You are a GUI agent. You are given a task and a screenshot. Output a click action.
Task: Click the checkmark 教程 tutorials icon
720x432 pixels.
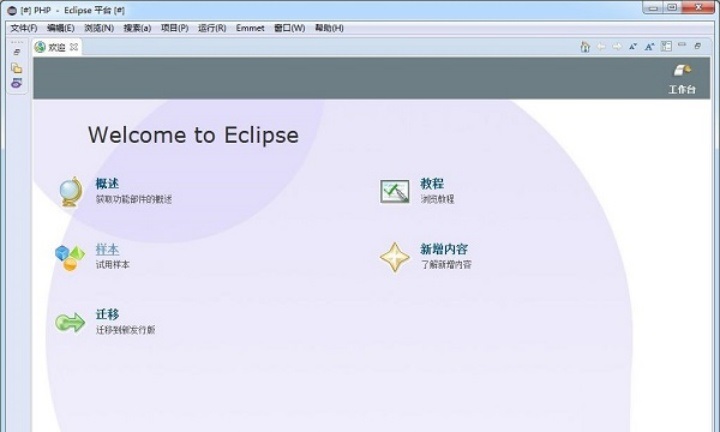pos(394,191)
